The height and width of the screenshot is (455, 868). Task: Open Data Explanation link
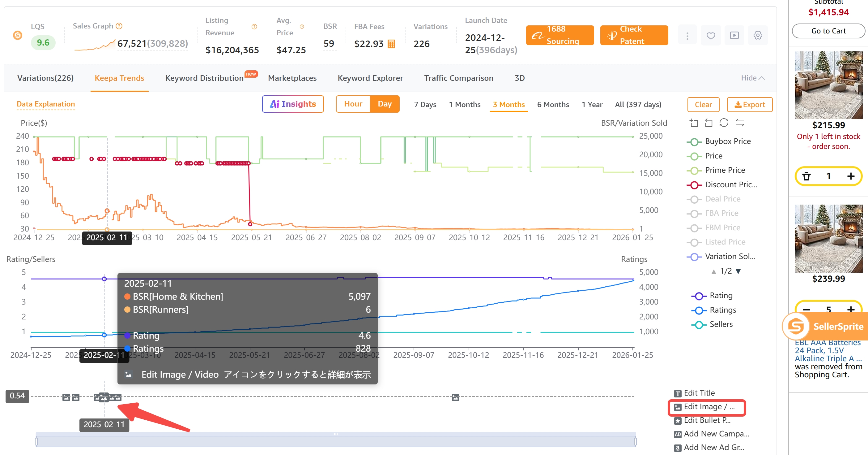[45, 104]
